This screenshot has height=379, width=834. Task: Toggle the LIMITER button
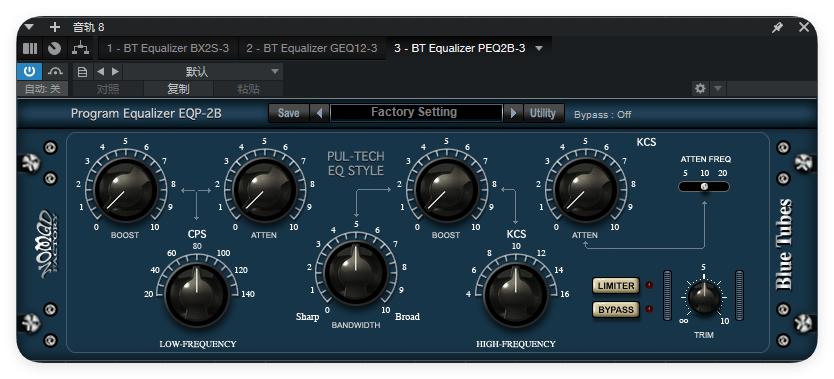(616, 286)
